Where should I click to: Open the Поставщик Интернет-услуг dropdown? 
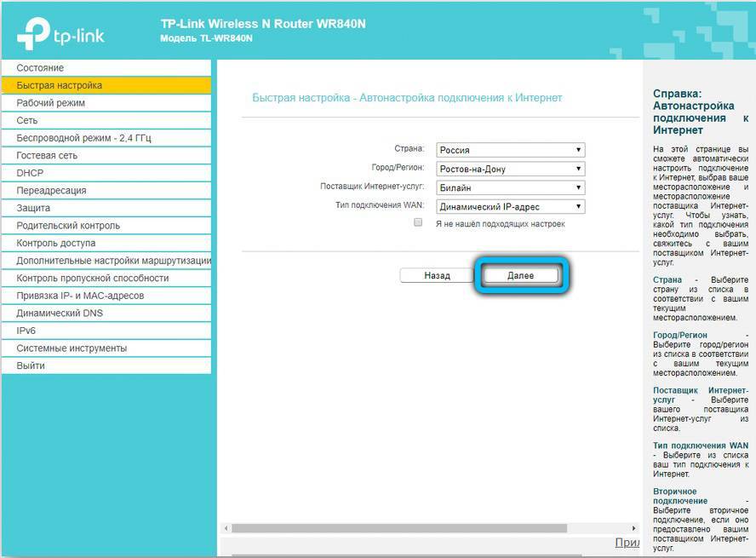[510, 187]
